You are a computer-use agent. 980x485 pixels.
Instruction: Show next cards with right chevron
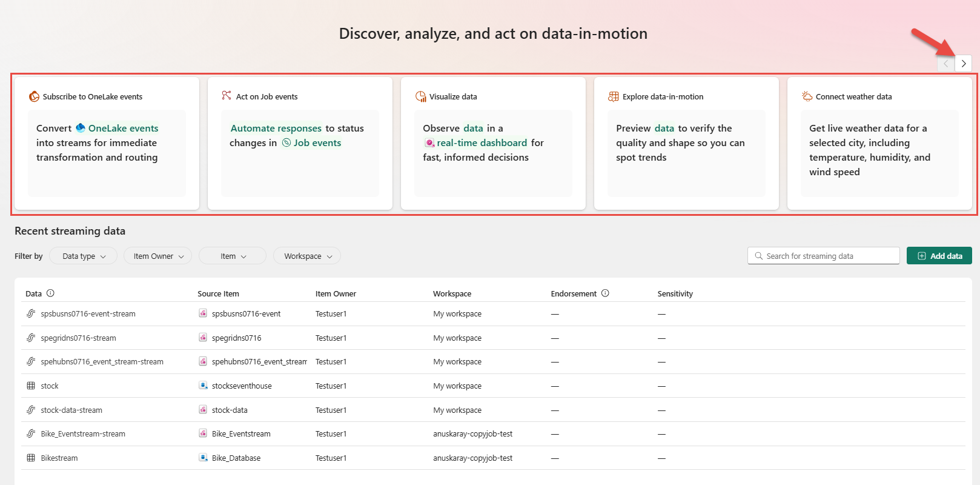(963, 64)
